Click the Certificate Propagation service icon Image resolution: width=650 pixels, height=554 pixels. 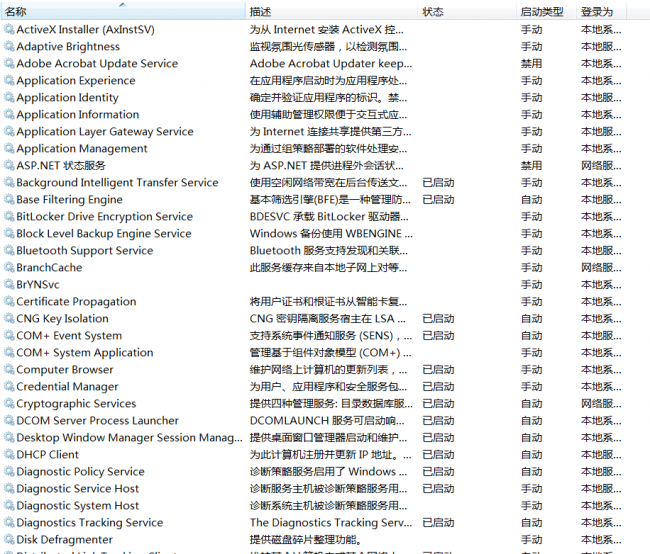[x=9, y=301]
